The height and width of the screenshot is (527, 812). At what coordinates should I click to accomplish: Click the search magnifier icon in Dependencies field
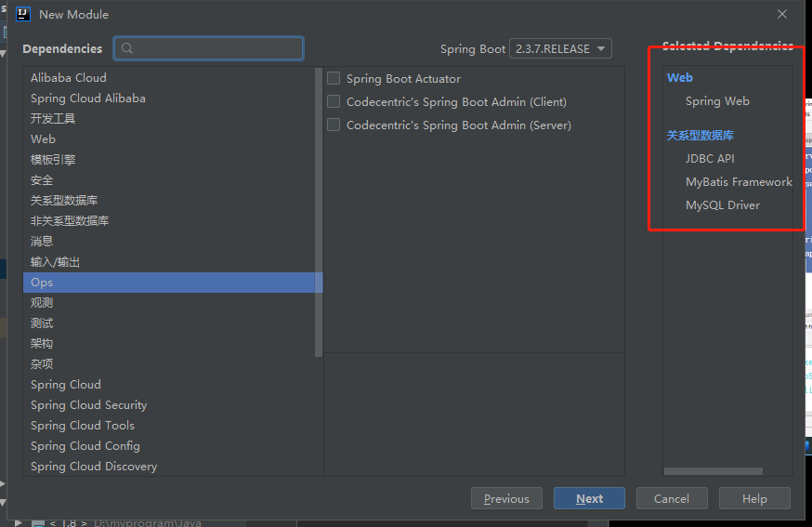(127, 48)
